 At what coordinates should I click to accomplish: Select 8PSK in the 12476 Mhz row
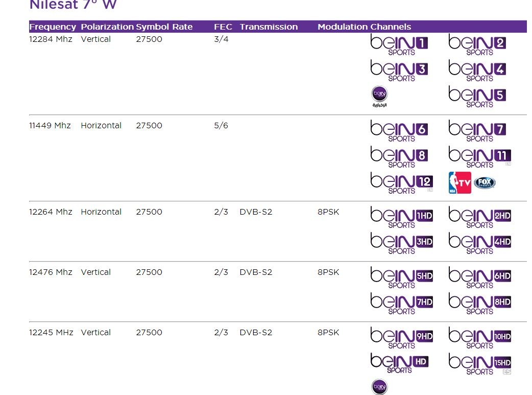[x=328, y=272]
